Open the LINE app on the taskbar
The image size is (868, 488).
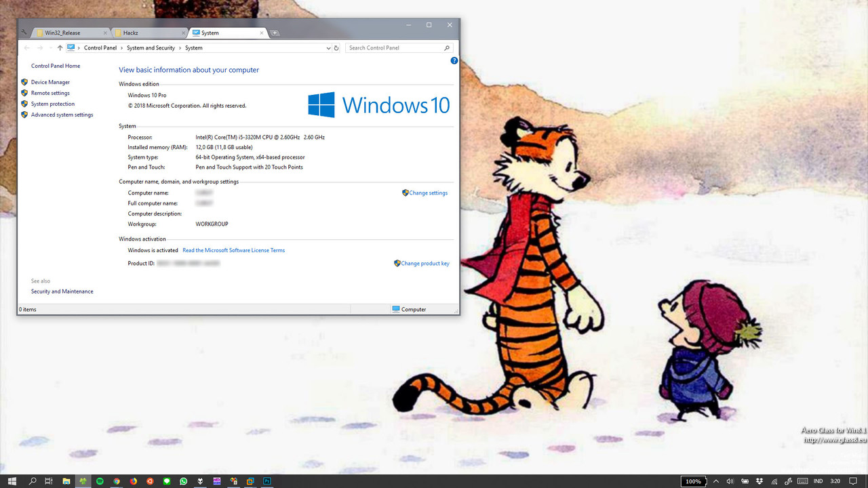(x=167, y=481)
